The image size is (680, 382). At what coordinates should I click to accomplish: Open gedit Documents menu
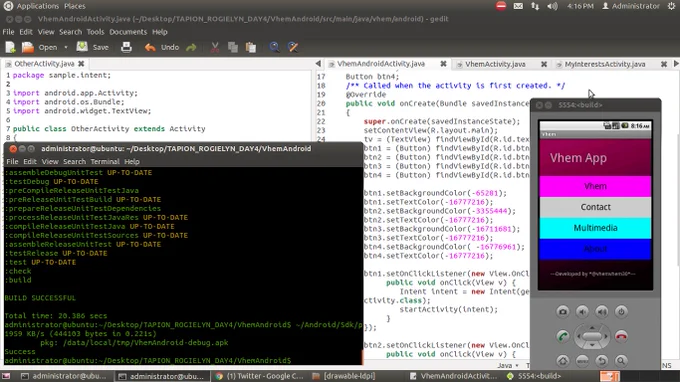click(x=128, y=32)
